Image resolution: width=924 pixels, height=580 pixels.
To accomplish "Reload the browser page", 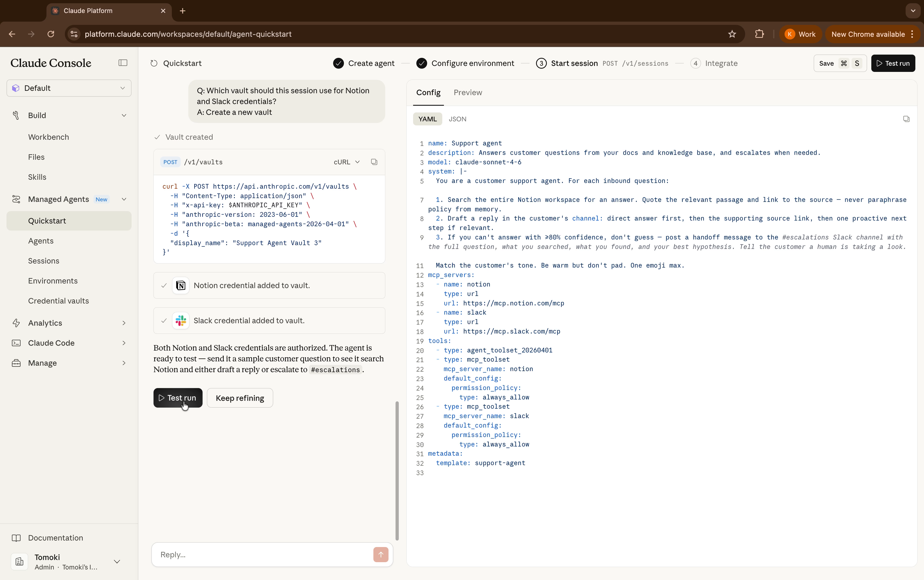I will (x=51, y=34).
